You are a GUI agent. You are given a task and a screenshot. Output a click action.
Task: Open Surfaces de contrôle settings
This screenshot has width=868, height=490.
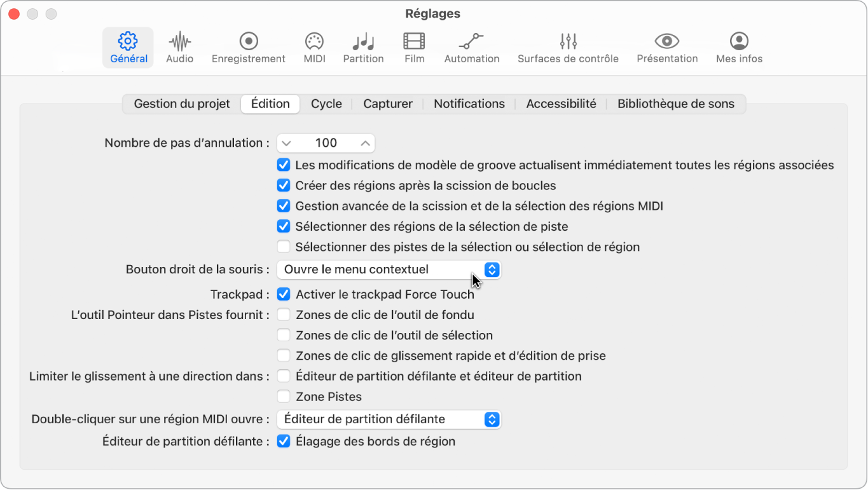(x=568, y=46)
